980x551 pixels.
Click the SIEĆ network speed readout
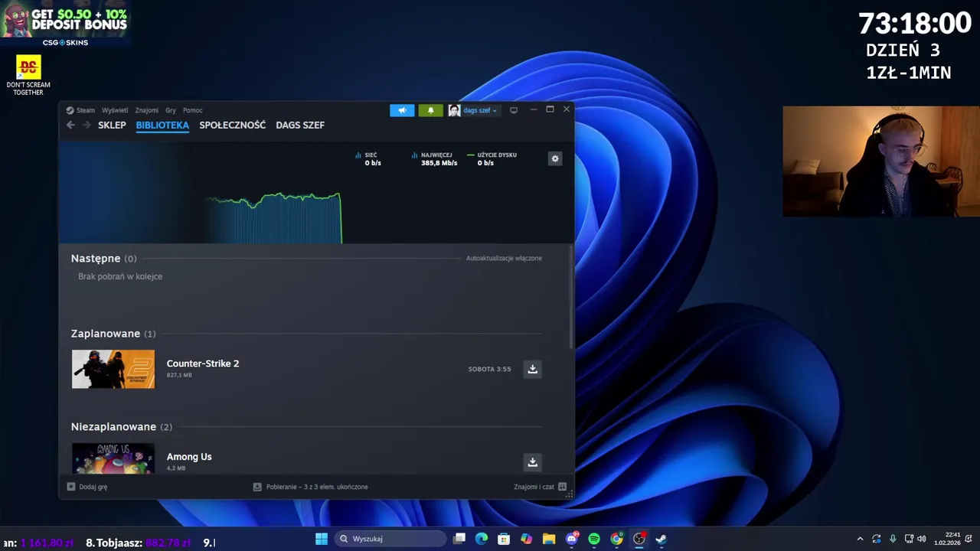coord(368,158)
